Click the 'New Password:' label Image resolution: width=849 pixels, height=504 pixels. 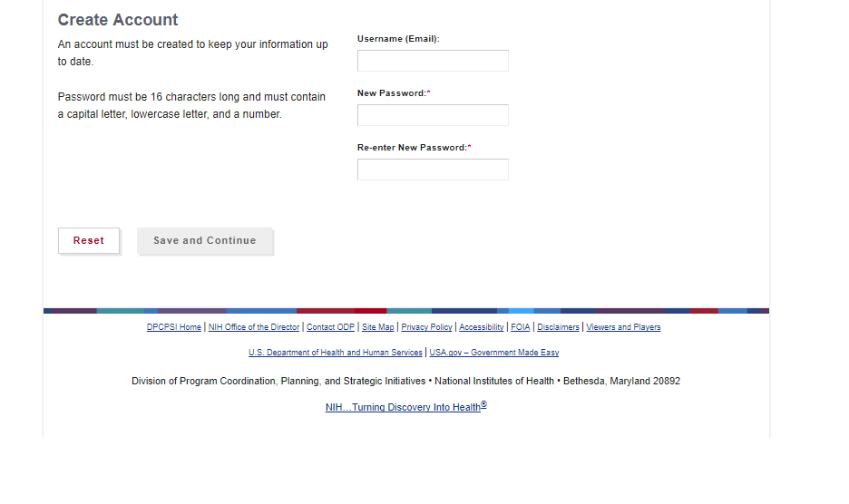coord(394,93)
